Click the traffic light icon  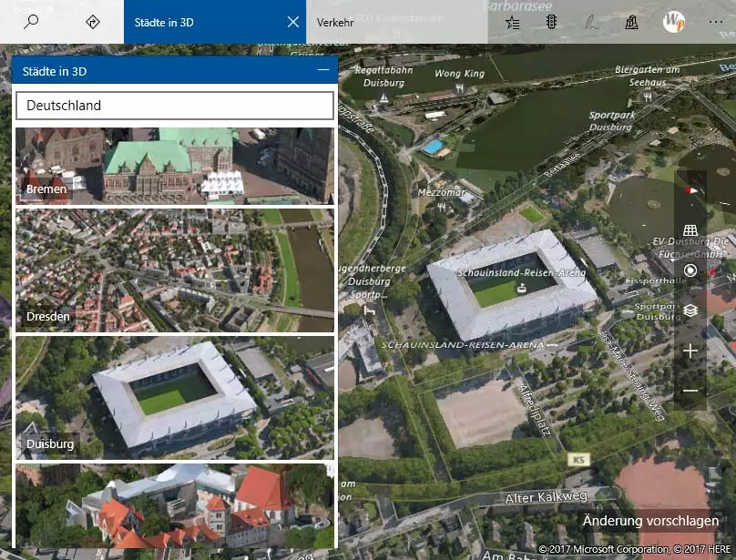click(552, 23)
